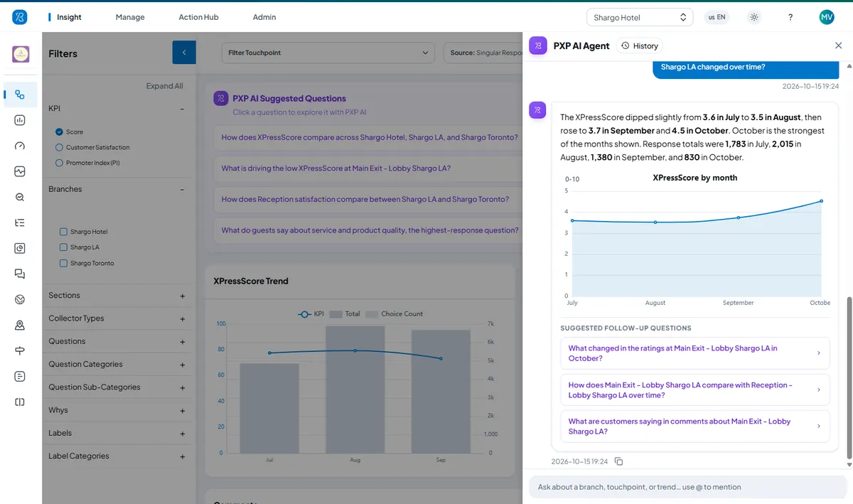Switch to the Admin tab
Screen dimensions: 853x504
point(264,17)
